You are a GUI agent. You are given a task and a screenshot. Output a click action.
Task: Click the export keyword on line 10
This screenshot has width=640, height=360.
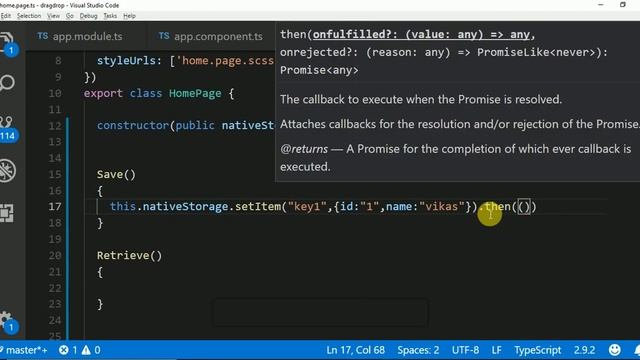(103, 93)
